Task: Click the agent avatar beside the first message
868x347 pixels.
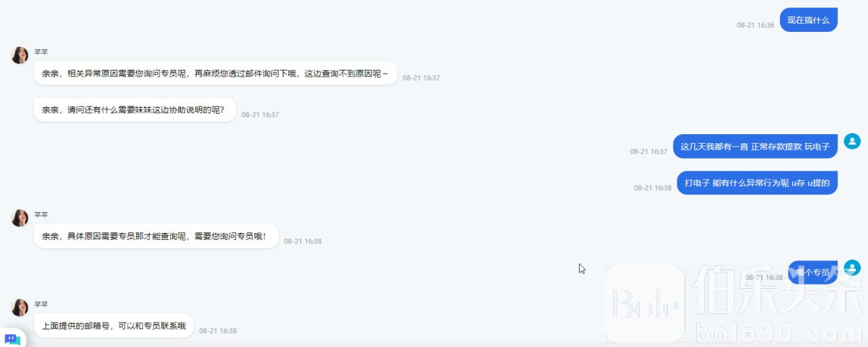Action: [x=20, y=56]
